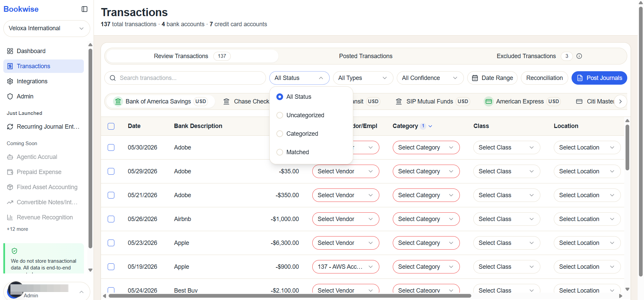Screen dimensions: 644x300
Task: Open the Veloxa International company dropdown
Action: tap(47, 29)
